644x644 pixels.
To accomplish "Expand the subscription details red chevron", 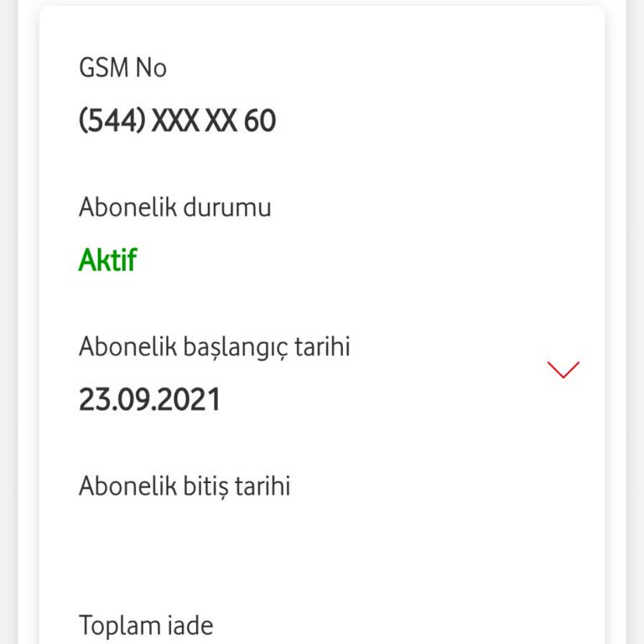I will (563, 370).
